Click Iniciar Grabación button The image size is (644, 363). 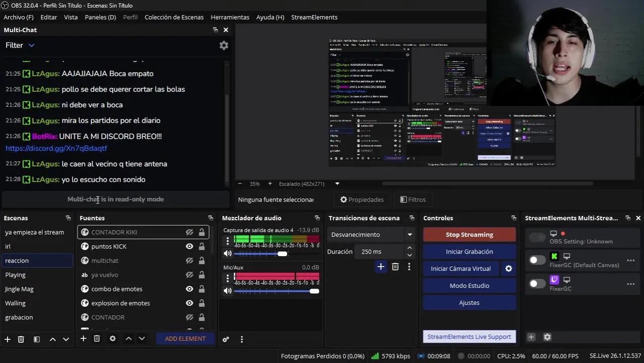[469, 252]
